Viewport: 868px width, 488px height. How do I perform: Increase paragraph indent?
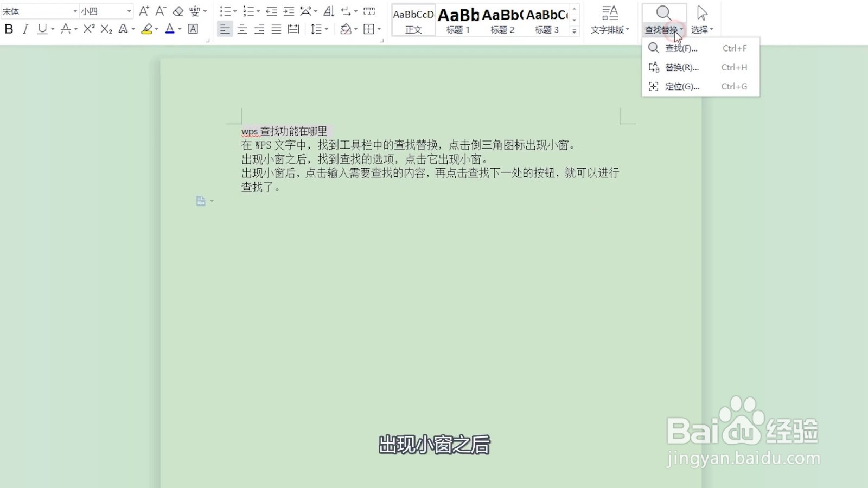point(289,11)
